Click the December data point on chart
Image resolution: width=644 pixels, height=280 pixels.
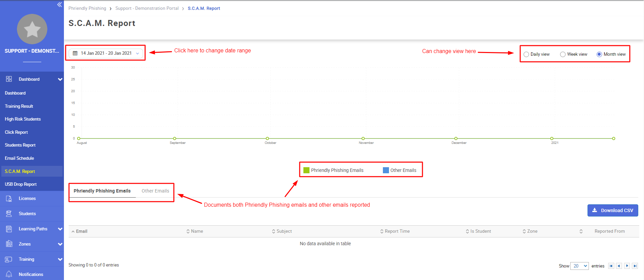click(x=456, y=138)
